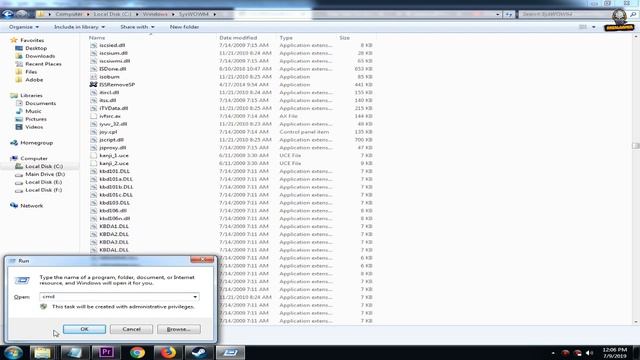Sort by the Name column header
Viewport: 640px width, 360px height.
coord(97,38)
